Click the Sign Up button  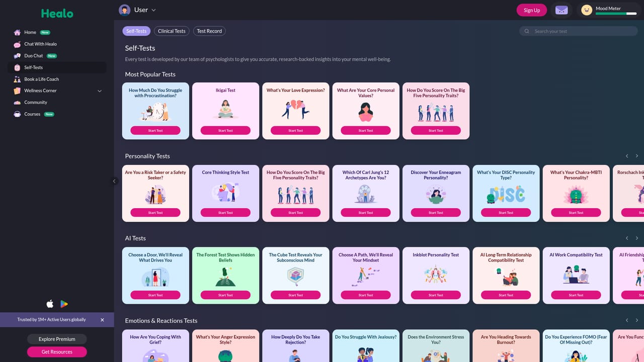[532, 10]
